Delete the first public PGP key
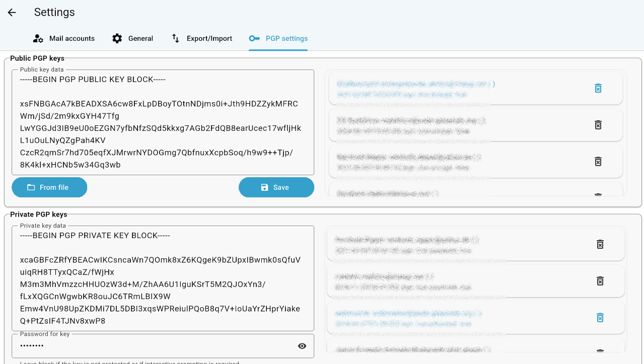This screenshot has height=364, width=644. pyautogui.click(x=598, y=88)
